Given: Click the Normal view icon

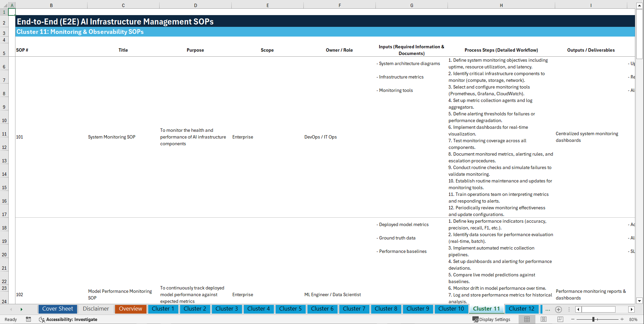Looking at the screenshot, I should tap(527, 319).
